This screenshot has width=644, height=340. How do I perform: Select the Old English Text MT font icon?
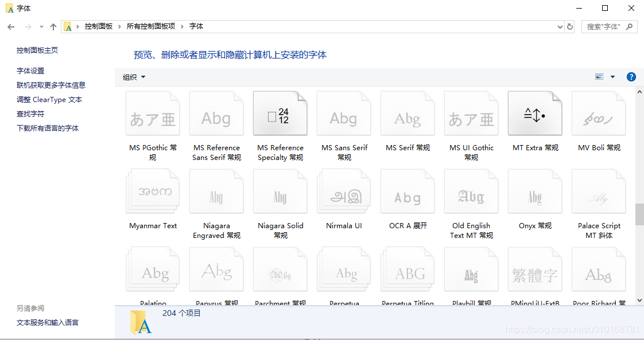coord(471,192)
